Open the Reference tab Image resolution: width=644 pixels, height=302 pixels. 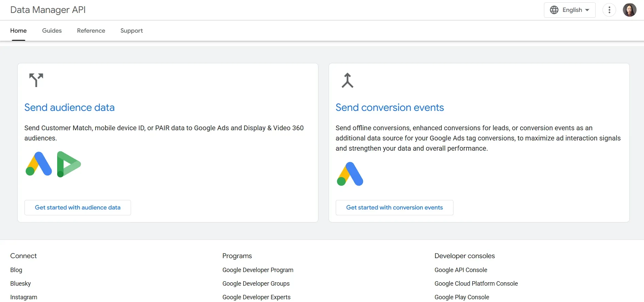[x=91, y=31]
